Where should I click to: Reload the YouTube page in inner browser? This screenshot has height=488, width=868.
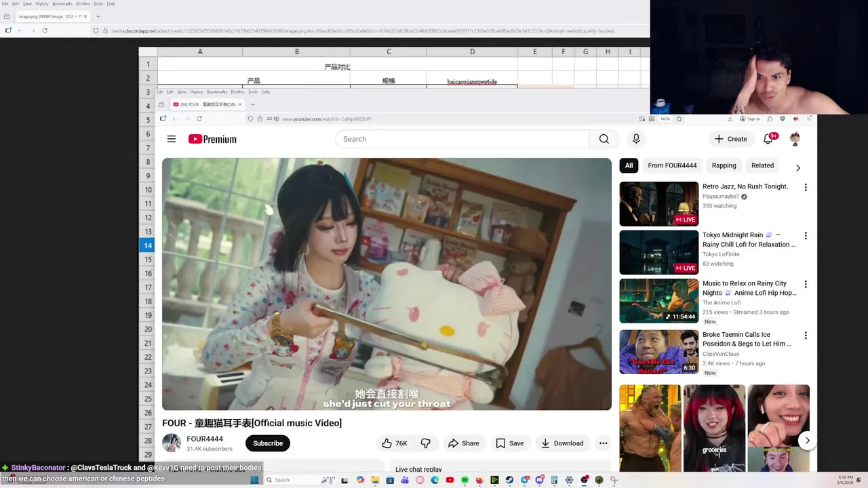[x=199, y=119]
